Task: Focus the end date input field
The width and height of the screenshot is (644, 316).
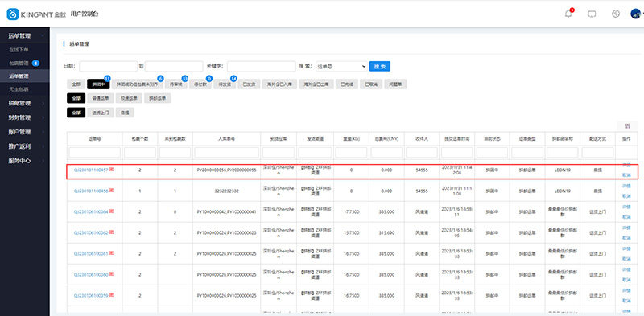Action: click(x=174, y=66)
